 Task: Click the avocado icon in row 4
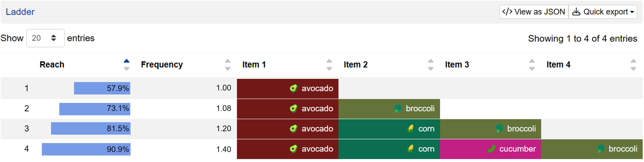(293, 149)
